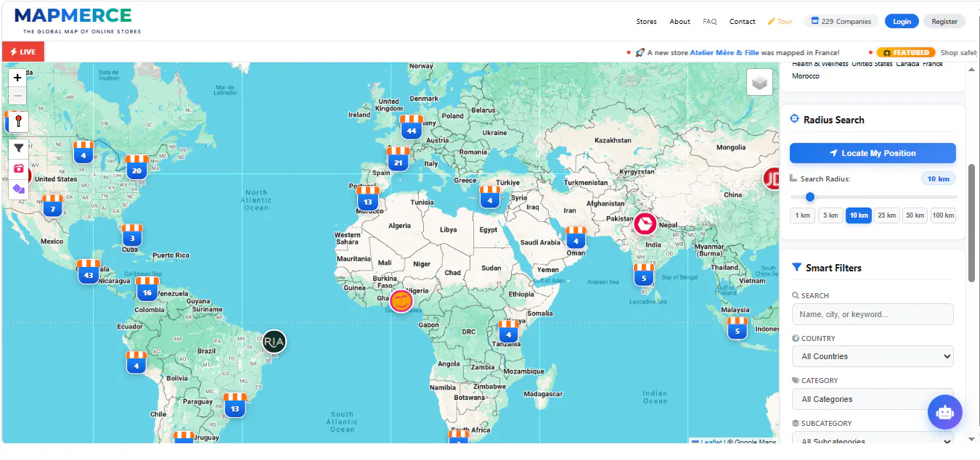Open the 3-store cluster near Cuba
Screen dimensions: 980x460
pos(132,234)
